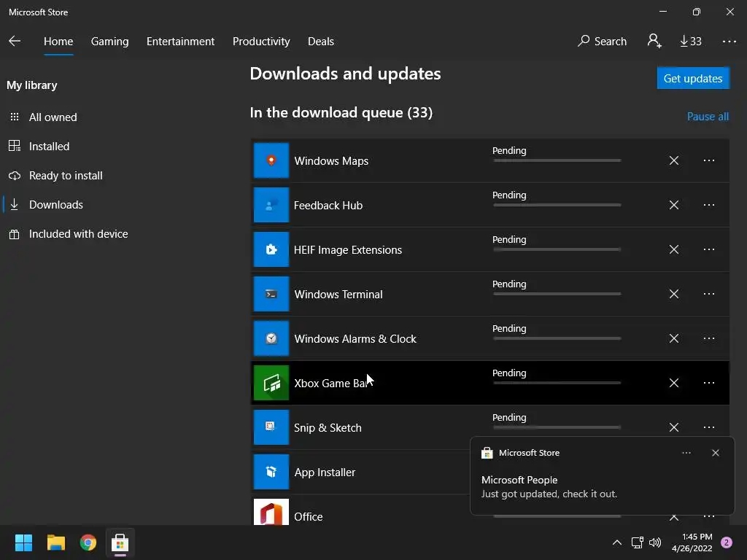Switch to the Gaming tab
This screenshot has width=747, height=560.
(x=109, y=42)
